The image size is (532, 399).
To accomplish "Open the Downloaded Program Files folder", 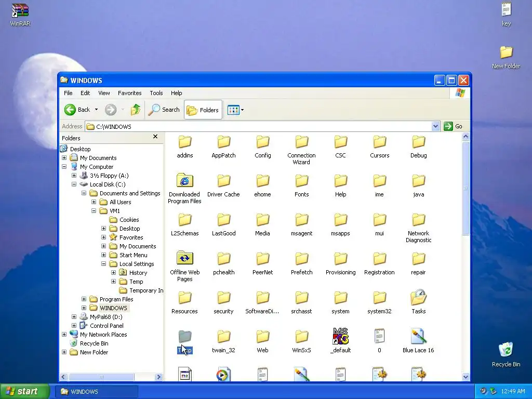I will click(x=184, y=189).
